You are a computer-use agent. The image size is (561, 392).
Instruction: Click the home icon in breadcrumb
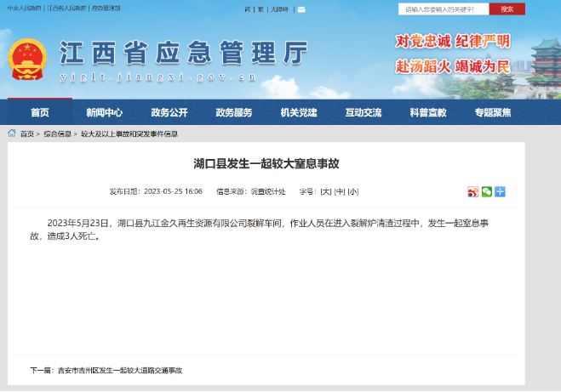coord(12,134)
